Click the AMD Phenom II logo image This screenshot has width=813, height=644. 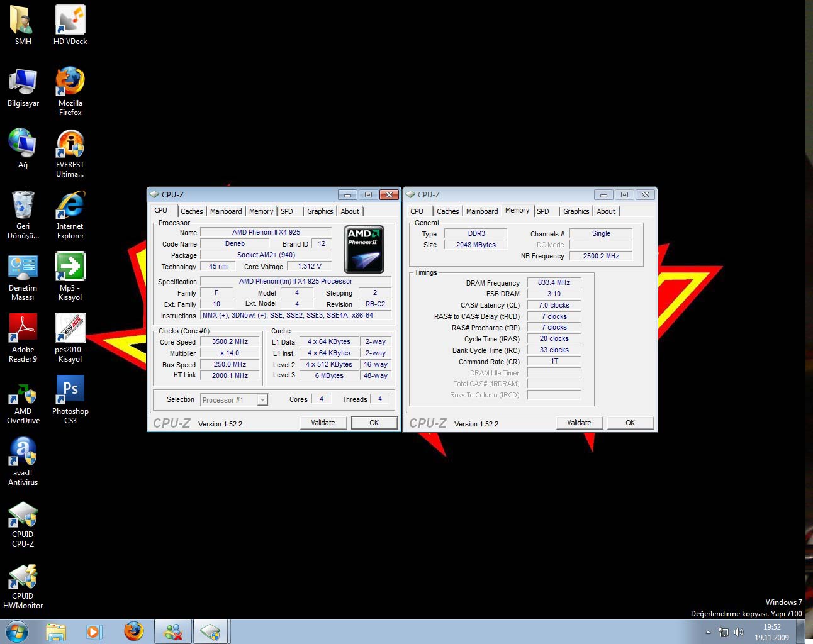[x=364, y=249]
